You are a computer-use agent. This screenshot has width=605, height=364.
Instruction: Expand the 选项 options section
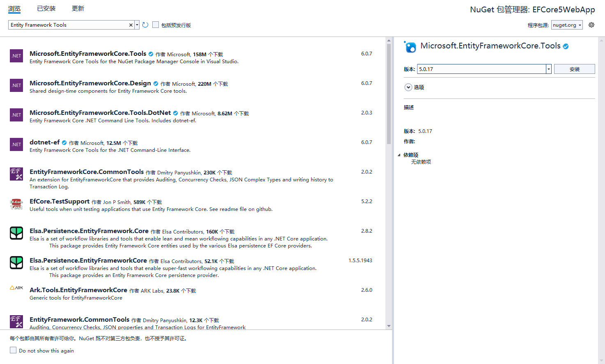click(408, 87)
